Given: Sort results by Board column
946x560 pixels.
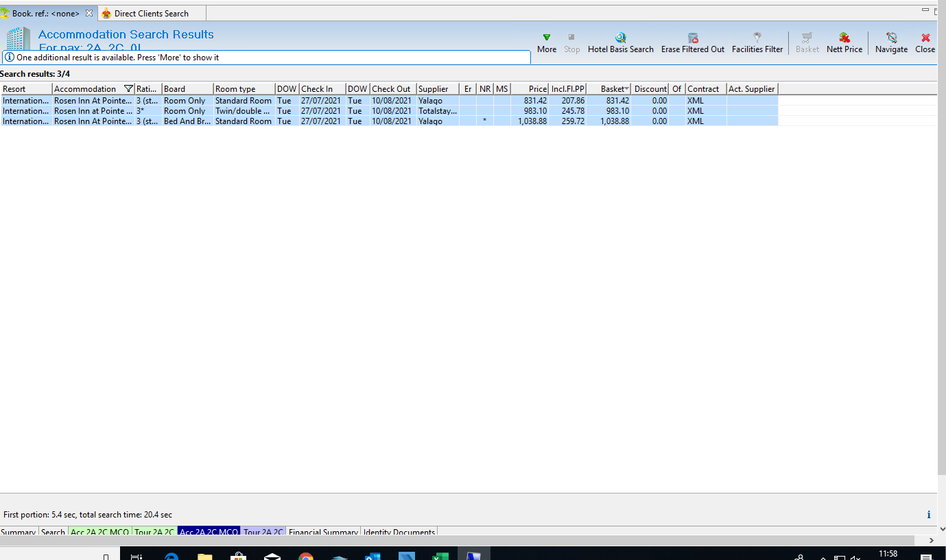Looking at the screenshot, I should pyautogui.click(x=187, y=89).
